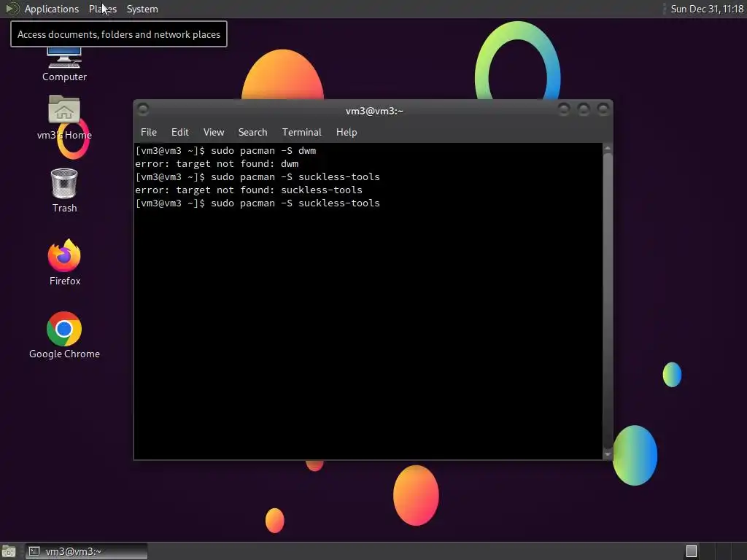Open the terminal File menu
Image resolution: width=747 pixels, height=560 pixels.
click(x=149, y=133)
